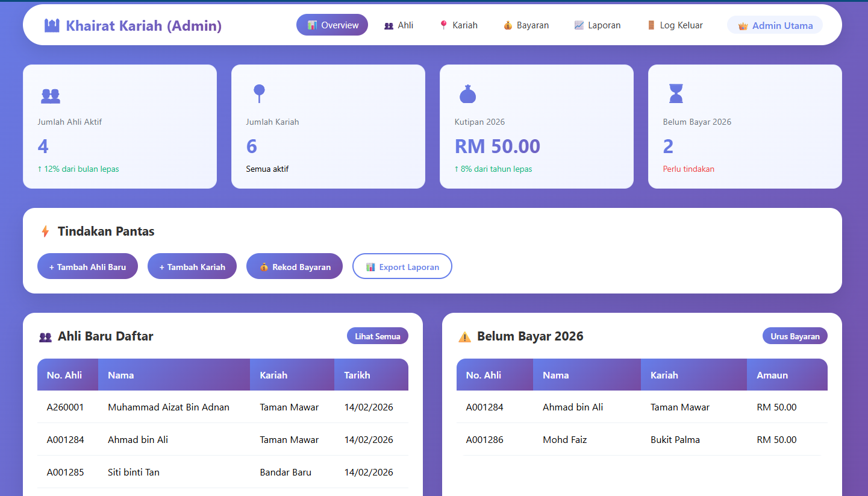
Task: Open Urus Bayaran in Belum Bayar 2026
Action: tap(795, 336)
